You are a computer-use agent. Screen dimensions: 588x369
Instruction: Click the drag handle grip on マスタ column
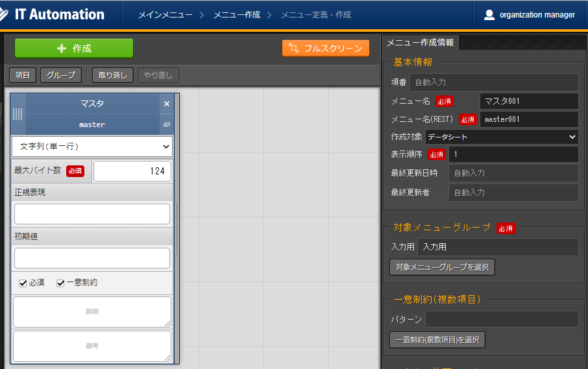[x=18, y=114]
